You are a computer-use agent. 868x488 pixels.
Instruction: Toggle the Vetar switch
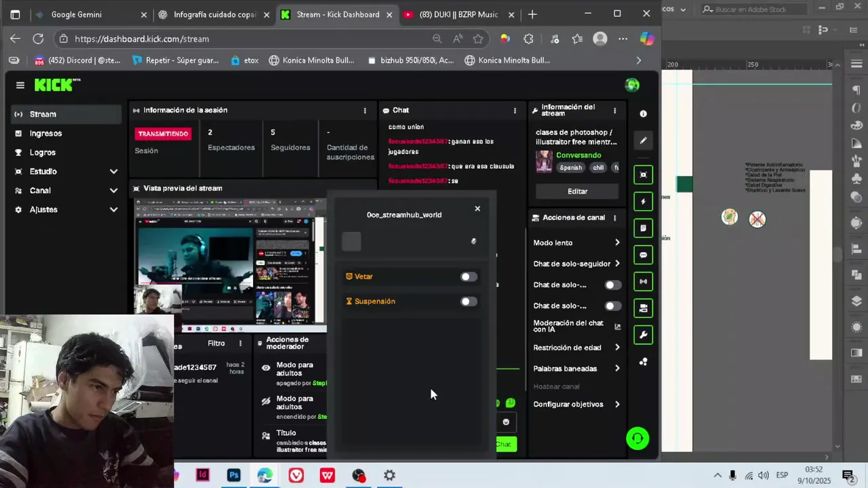pos(469,277)
